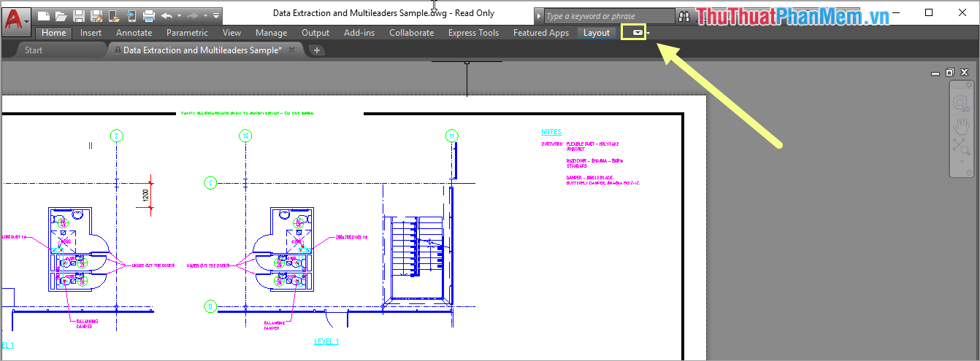Screen dimensions: 980x361
Task: Click the keyword search input field
Action: tap(609, 16)
